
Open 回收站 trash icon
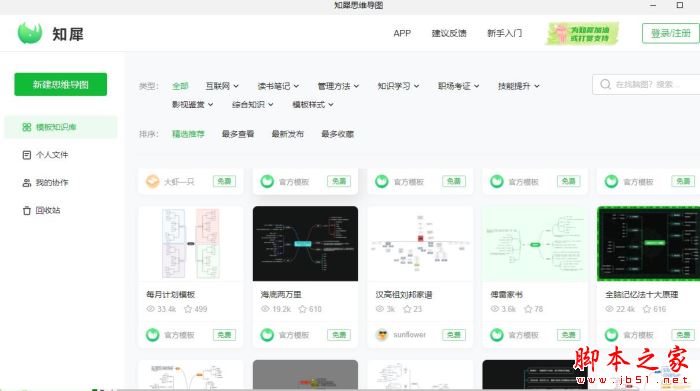coord(27,210)
